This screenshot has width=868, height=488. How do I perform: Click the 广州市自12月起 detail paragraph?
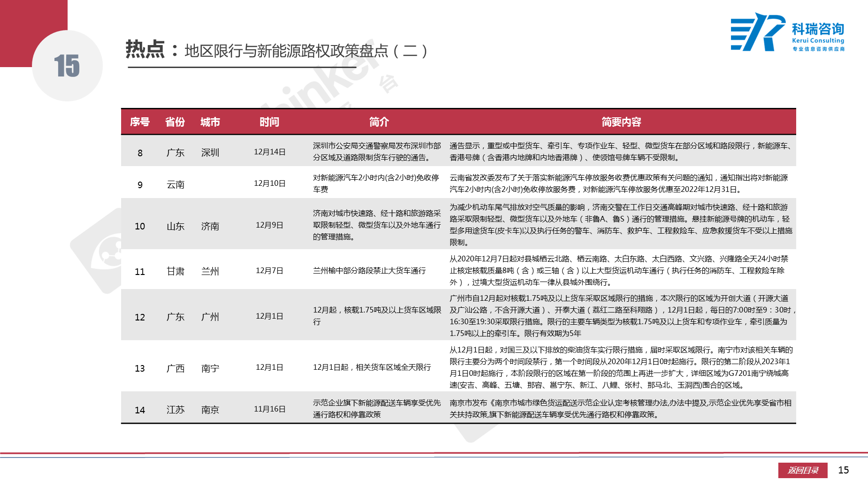tap(622, 316)
